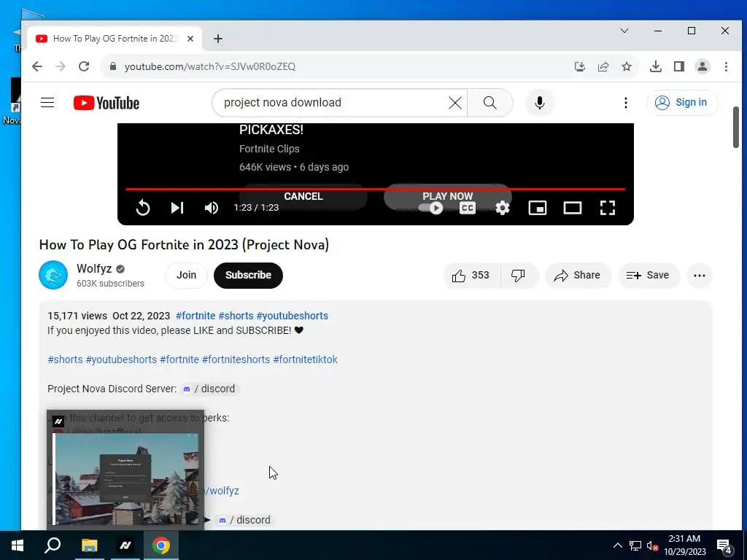Image resolution: width=747 pixels, height=560 pixels.
Task: Toggle closed captions
Action: (x=468, y=208)
